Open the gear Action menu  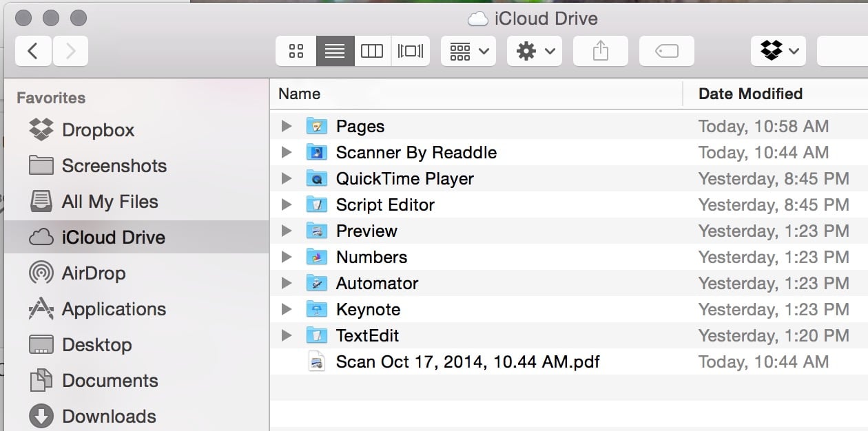click(x=535, y=51)
